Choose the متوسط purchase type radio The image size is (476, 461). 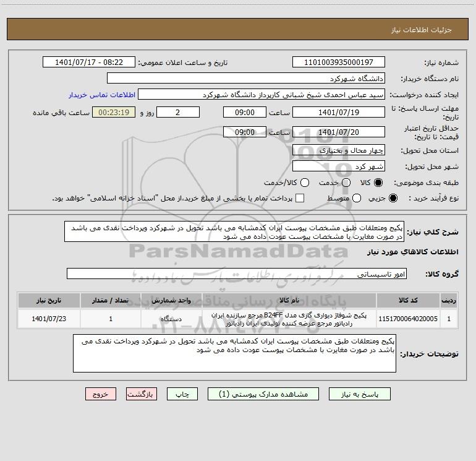(x=357, y=198)
